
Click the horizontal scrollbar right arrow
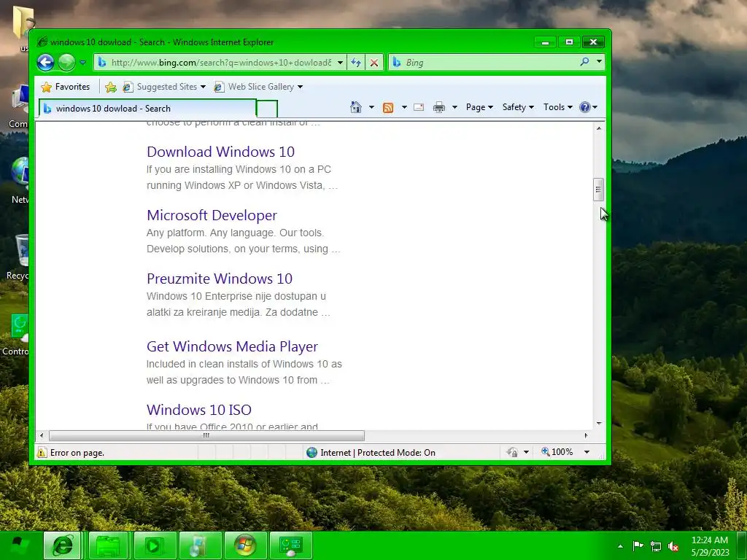pyautogui.click(x=586, y=435)
